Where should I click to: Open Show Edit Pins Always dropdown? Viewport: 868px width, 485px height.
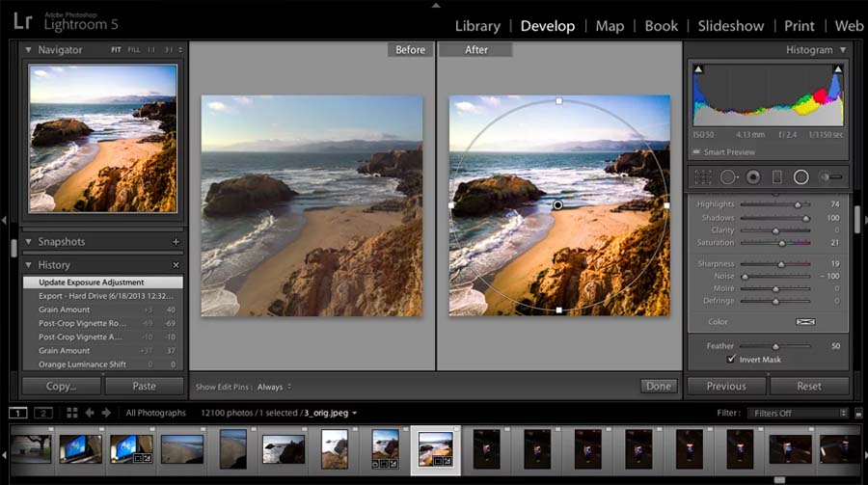point(274,387)
